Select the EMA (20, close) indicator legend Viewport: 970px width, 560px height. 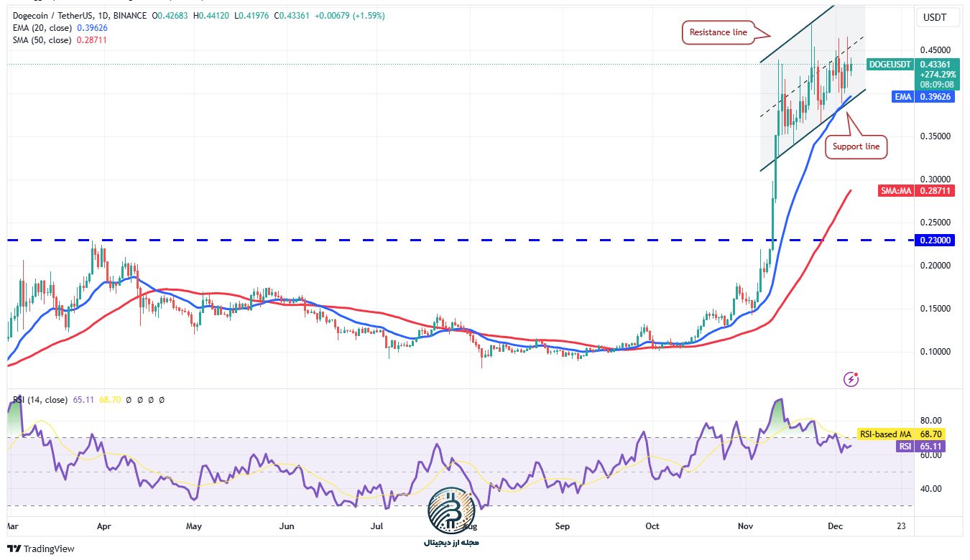(40, 28)
